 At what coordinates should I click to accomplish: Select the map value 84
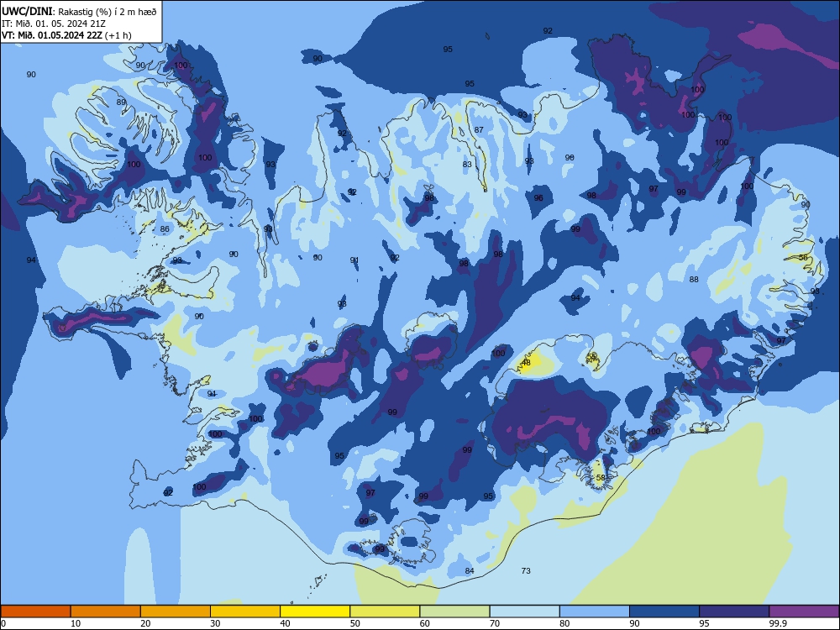coord(470,571)
